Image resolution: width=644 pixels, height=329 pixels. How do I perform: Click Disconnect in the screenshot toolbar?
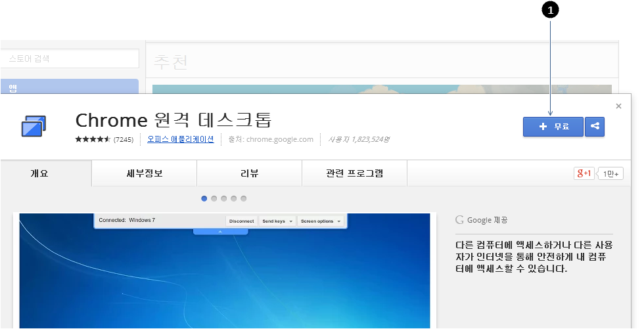(x=242, y=221)
